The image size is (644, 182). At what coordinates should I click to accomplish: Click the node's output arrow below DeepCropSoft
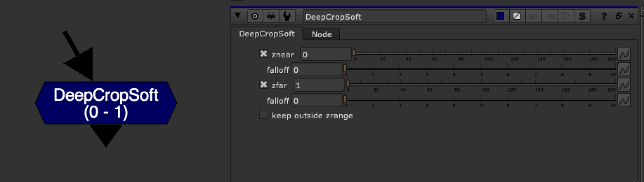click(106, 135)
